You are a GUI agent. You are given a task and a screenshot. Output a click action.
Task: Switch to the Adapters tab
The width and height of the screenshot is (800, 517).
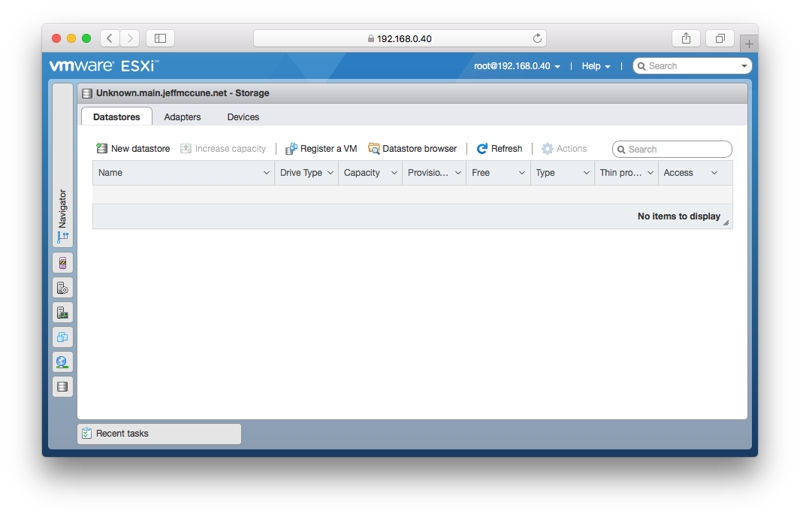click(x=182, y=117)
